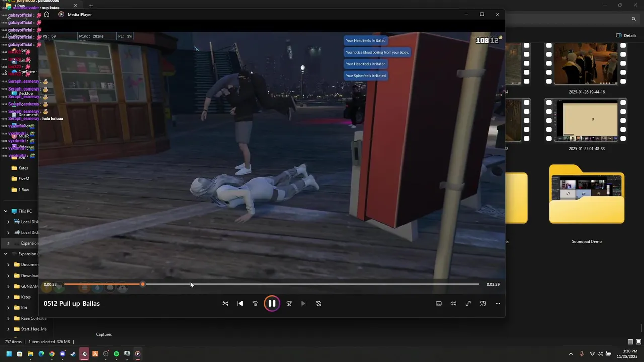Viewport: 644px width, 362px height.
Task: Click the next track button
Action: pyautogui.click(x=303, y=303)
